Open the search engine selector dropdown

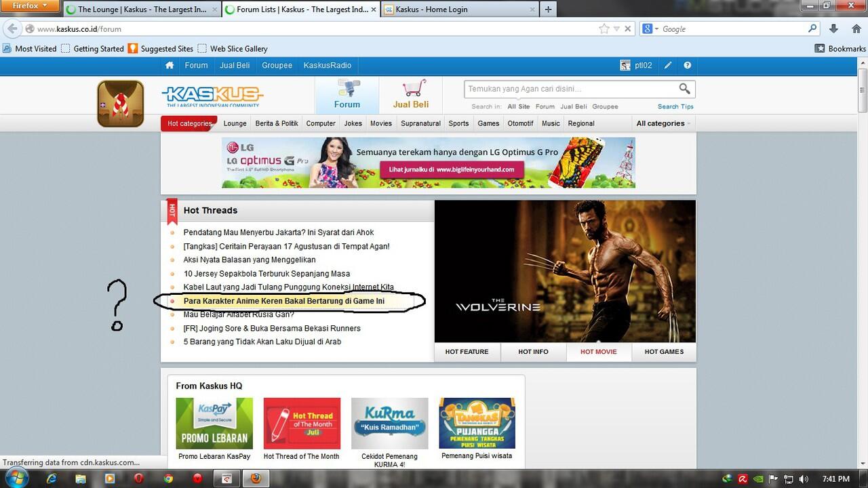pyautogui.click(x=650, y=29)
